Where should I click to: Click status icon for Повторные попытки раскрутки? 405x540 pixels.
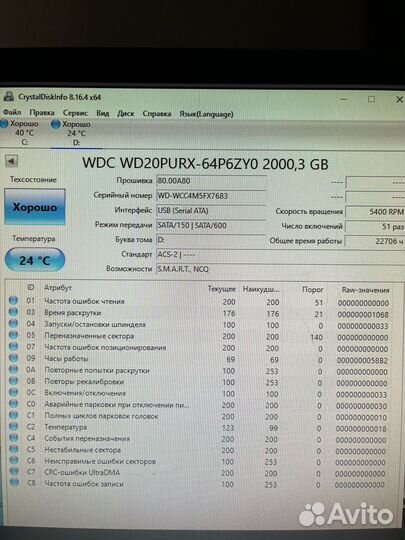13,369
